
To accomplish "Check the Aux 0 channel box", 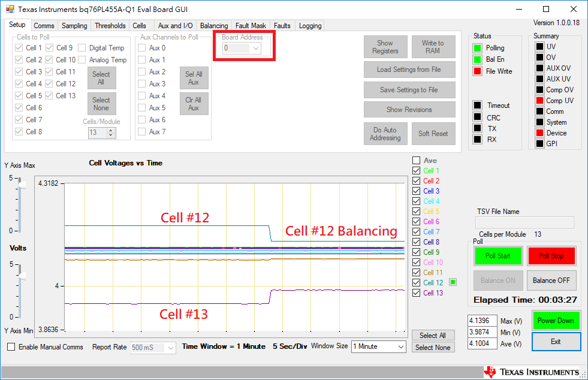I will pyautogui.click(x=141, y=47).
